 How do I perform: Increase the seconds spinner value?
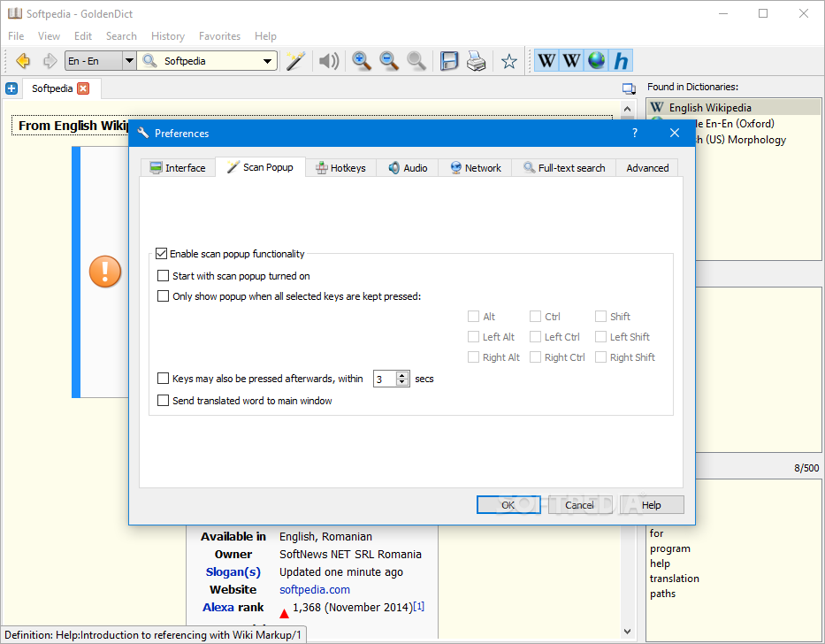pyautogui.click(x=402, y=375)
